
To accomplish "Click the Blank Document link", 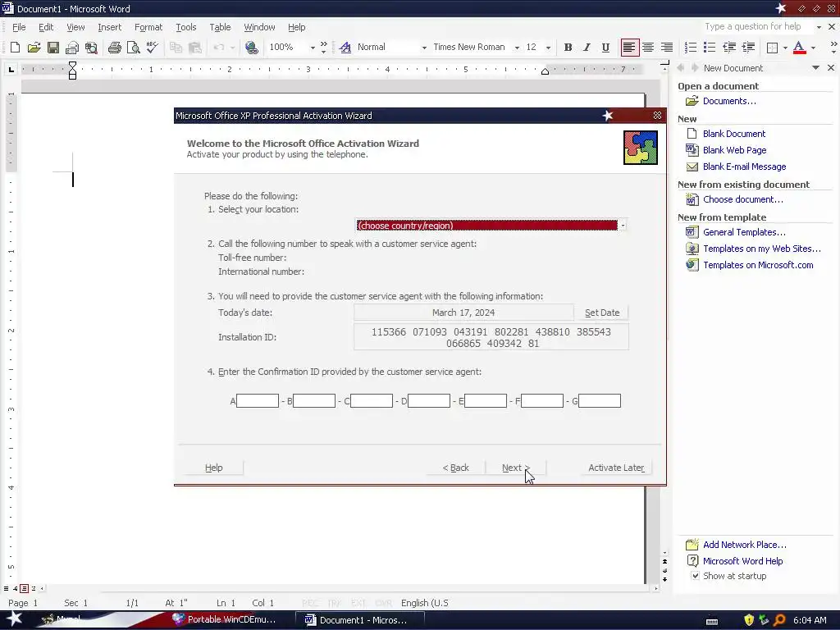I will point(734,134).
